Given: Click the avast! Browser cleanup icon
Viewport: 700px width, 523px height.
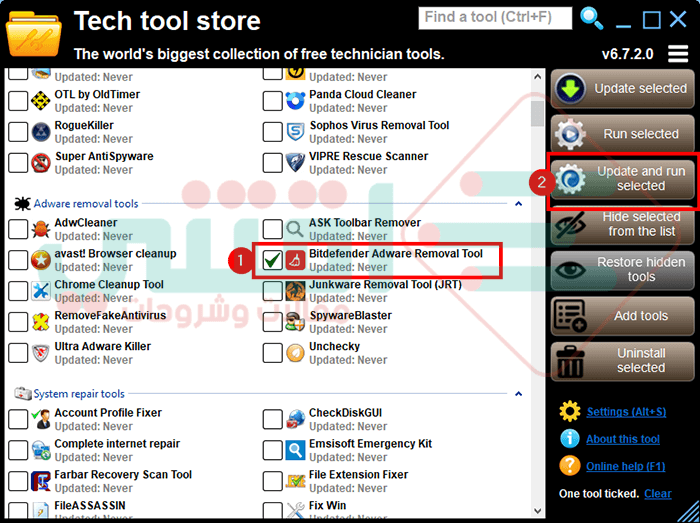Looking at the screenshot, I should tap(41, 260).
